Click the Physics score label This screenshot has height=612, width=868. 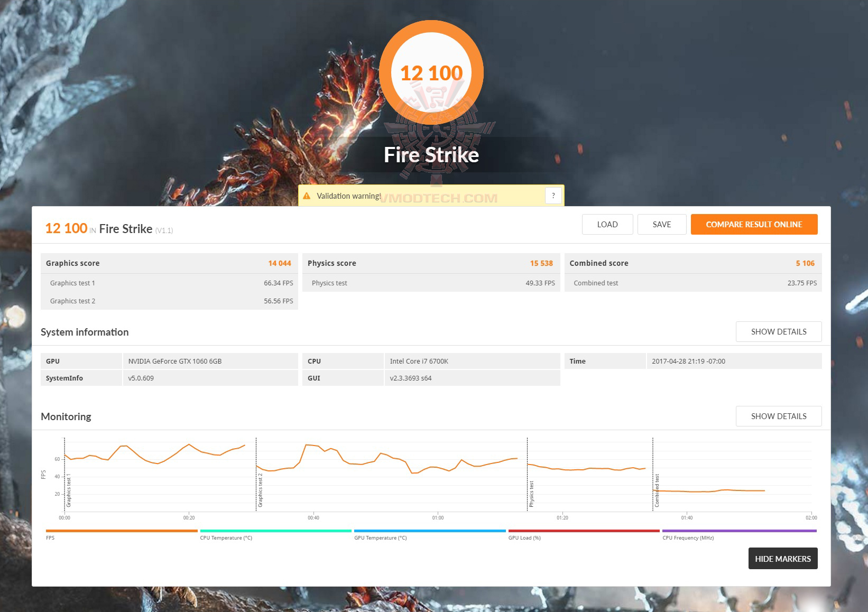click(332, 263)
